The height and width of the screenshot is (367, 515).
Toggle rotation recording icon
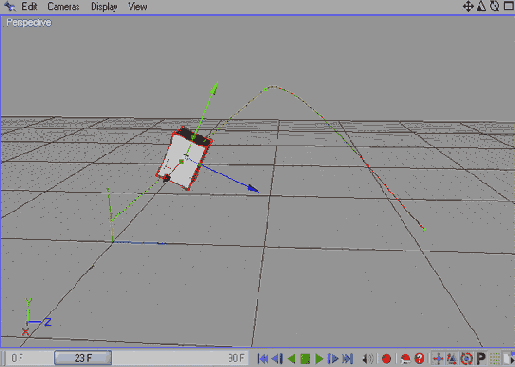coord(466,359)
